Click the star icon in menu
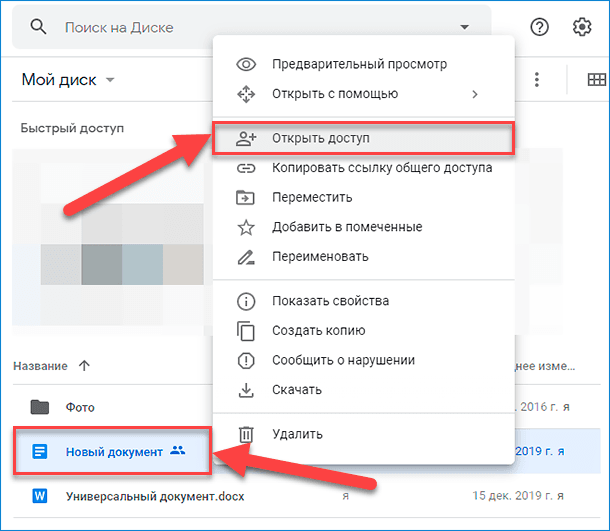The width and height of the screenshot is (610, 531). (246, 227)
